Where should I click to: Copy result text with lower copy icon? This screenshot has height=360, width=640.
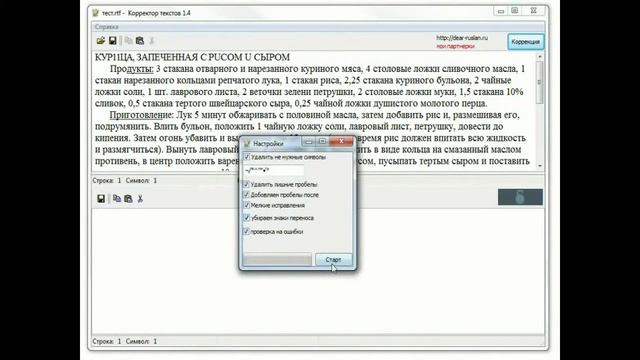point(117,198)
